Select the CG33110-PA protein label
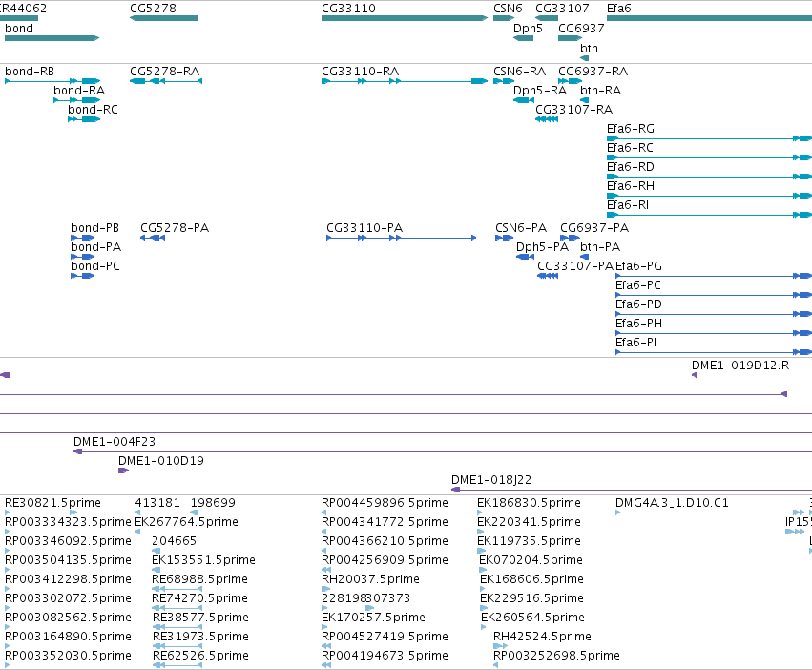Image resolution: width=812 pixels, height=670 pixels. click(x=364, y=228)
